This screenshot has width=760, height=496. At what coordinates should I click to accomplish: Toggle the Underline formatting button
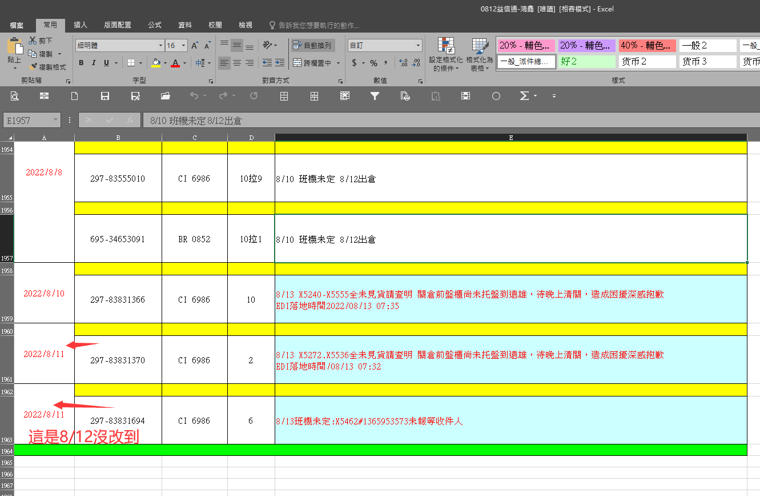[x=108, y=63]
